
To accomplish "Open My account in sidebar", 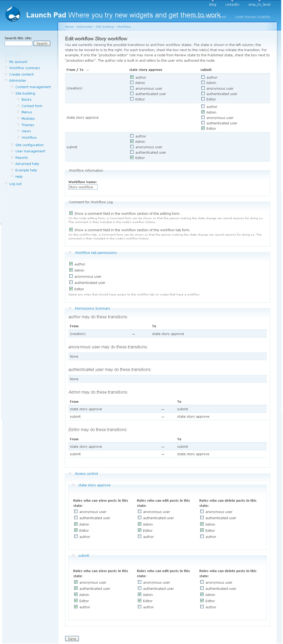I will [18, 62].
